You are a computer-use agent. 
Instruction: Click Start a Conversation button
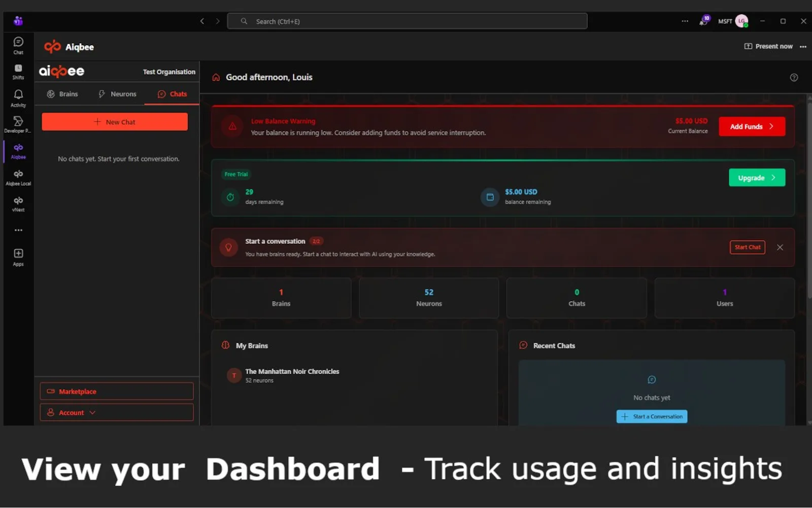pyautogui.click(x=652, y=417)
